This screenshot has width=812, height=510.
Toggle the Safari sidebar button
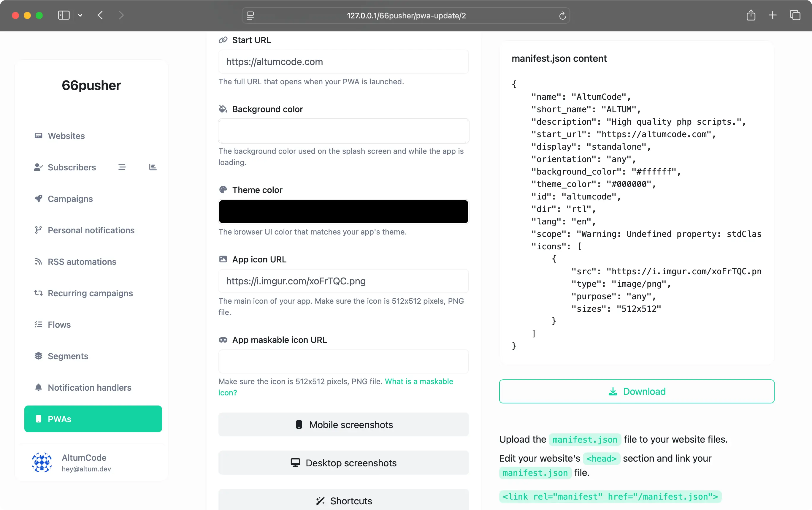pos(64,15)
